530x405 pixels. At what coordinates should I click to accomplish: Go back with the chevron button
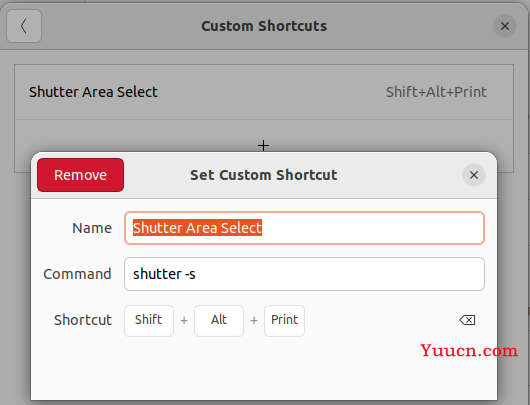click(x=24, y=26)
